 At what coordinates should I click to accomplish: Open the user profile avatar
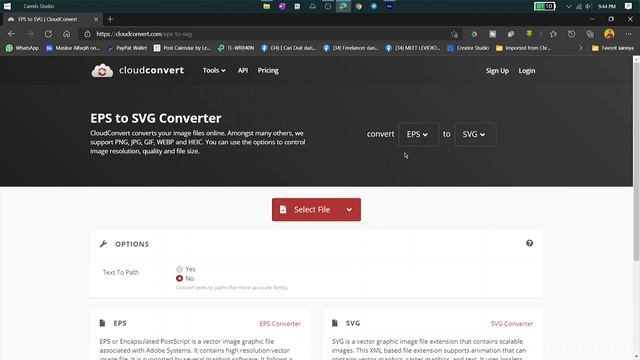(609, 34)
